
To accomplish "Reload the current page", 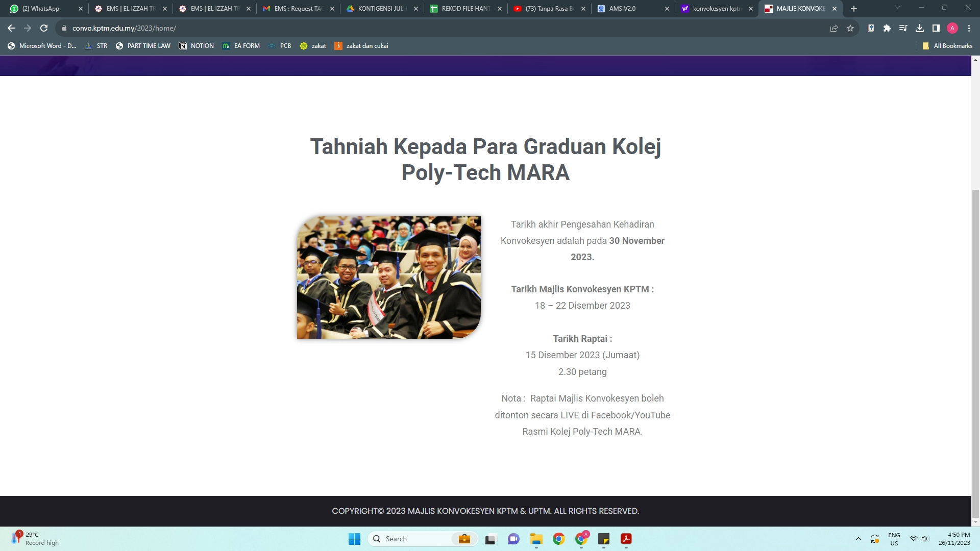I will tap(44, 28).
